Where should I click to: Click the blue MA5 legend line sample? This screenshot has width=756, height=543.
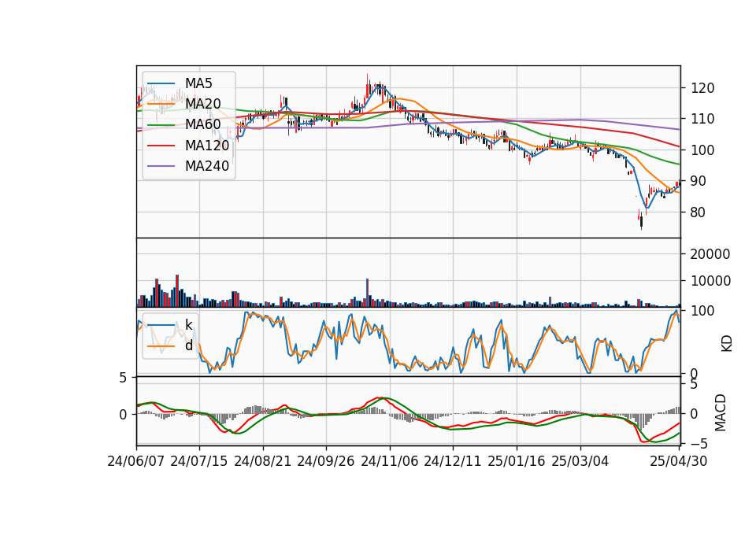(x=161, y=83)
